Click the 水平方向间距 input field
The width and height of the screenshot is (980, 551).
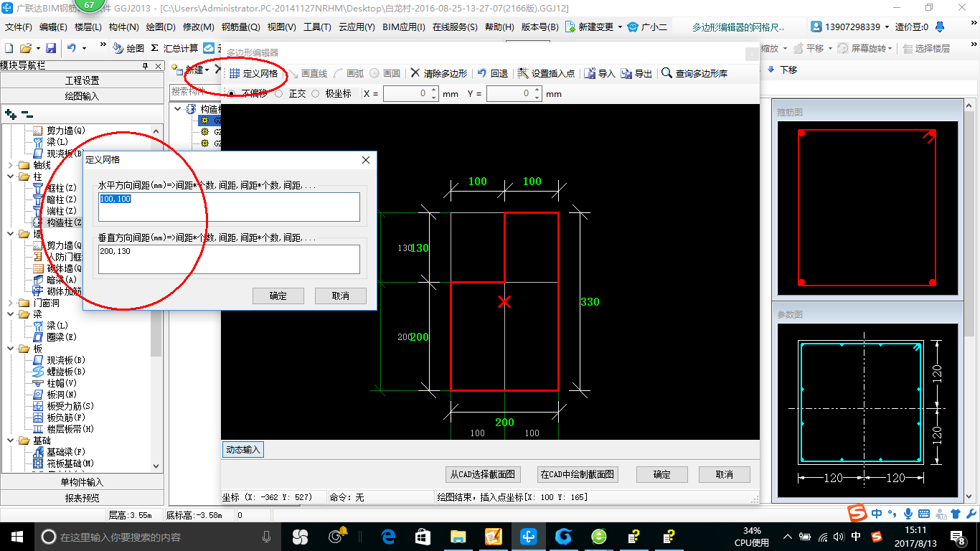coord(229,207)
